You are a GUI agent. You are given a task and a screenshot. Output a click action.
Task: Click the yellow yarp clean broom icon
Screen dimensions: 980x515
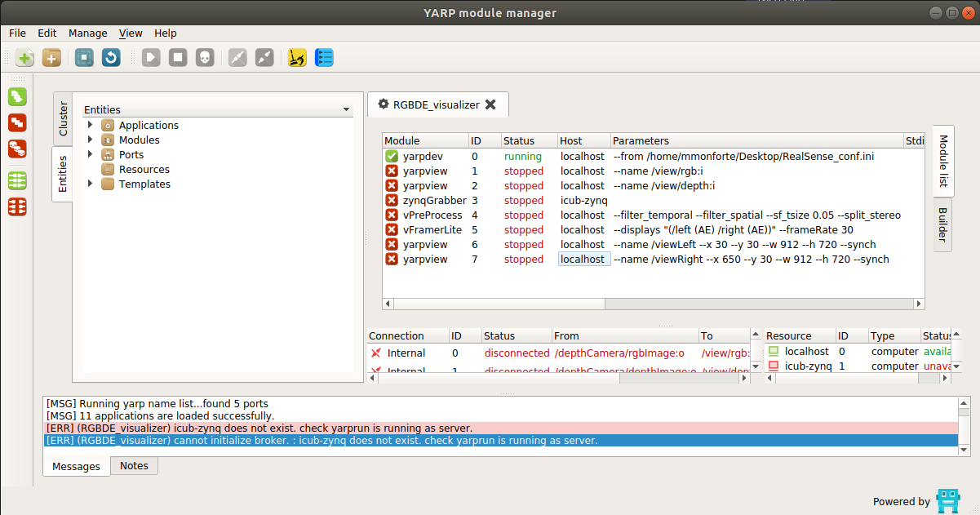pyautogui.click(x=298, y=58)
